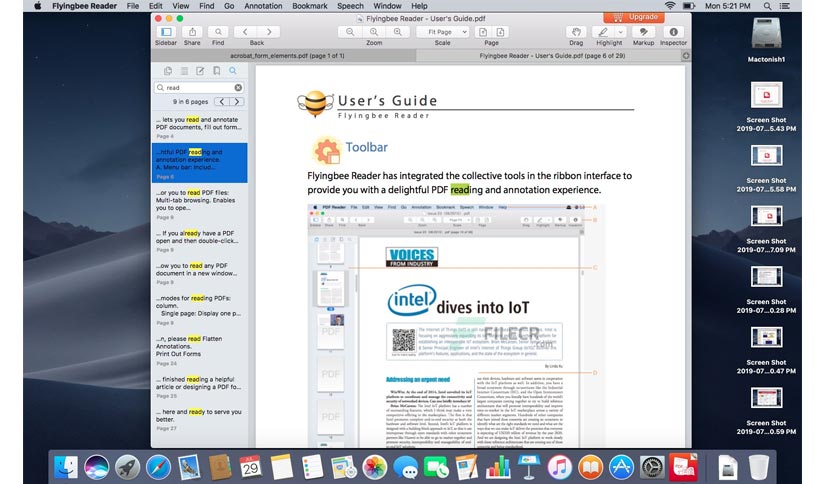836x484 pixels.
Task: Show annotations sidebar view
Action: click(200, 70)
